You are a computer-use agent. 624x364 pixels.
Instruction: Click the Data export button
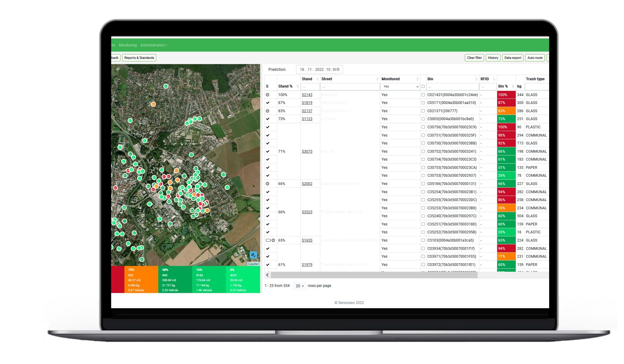513,58
